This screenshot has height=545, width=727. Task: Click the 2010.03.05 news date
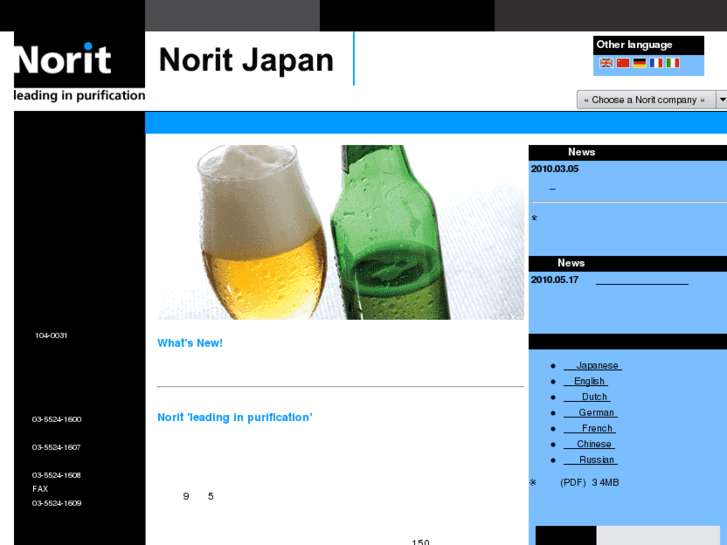click(x=555, y=169)
